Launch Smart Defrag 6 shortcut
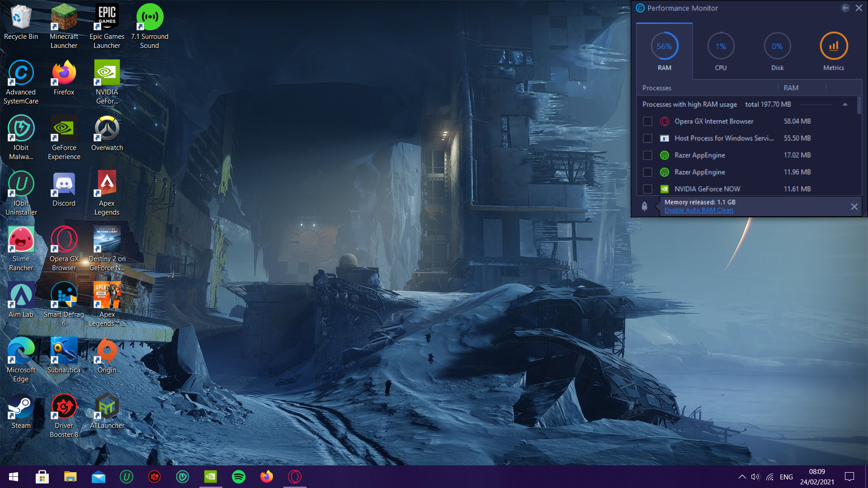 coord(64,305)
